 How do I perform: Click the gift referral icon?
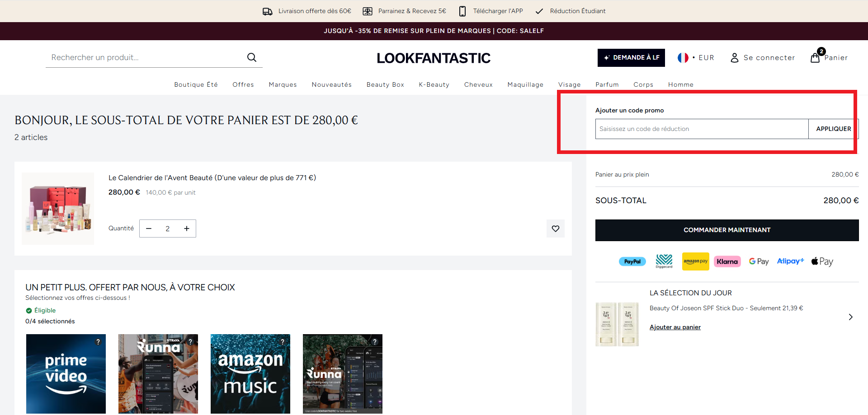(x=368, y=11)
